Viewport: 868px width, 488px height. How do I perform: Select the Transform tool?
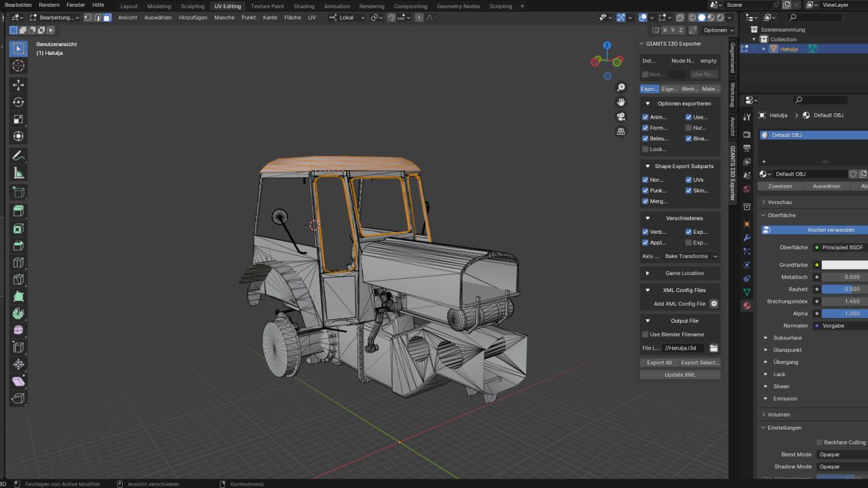coord(18,136)
